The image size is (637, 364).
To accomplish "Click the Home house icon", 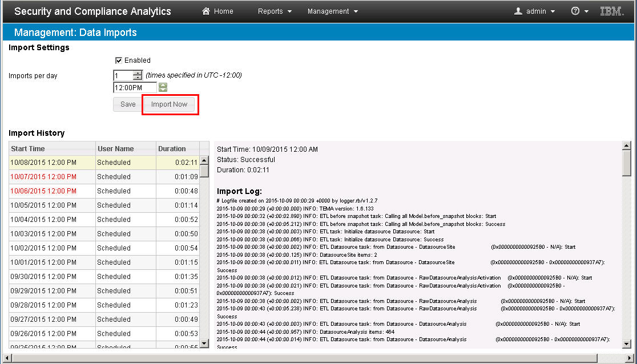I will point(206,11).
